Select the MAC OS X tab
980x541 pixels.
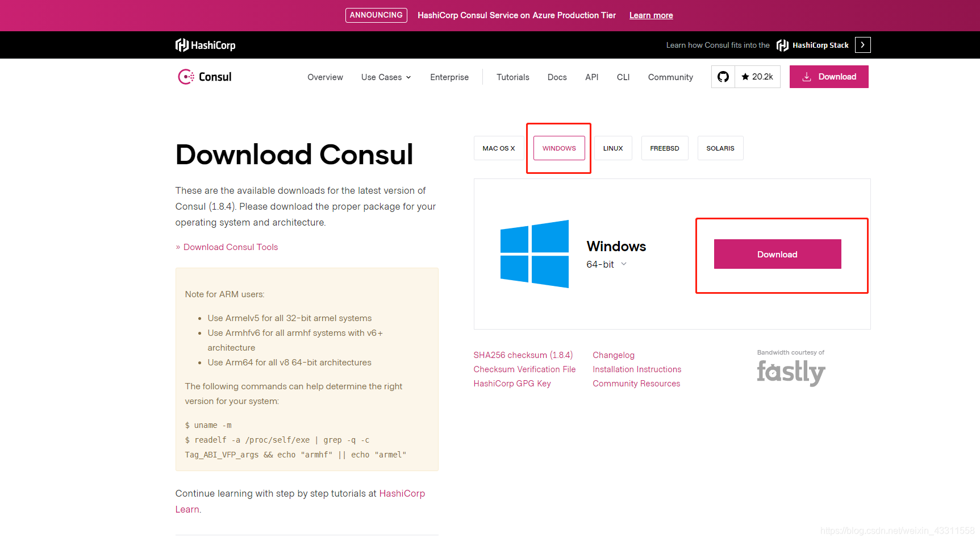click(499, 148)
